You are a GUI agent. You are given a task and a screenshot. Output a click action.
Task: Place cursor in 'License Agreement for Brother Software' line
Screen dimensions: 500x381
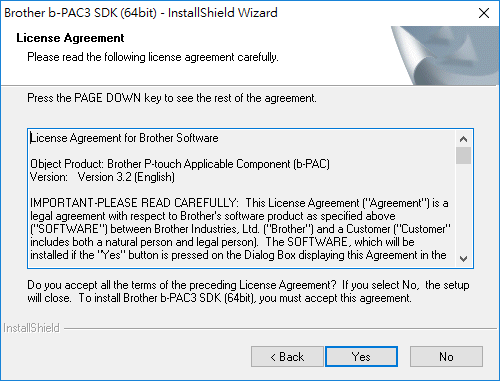pos(124,138)
